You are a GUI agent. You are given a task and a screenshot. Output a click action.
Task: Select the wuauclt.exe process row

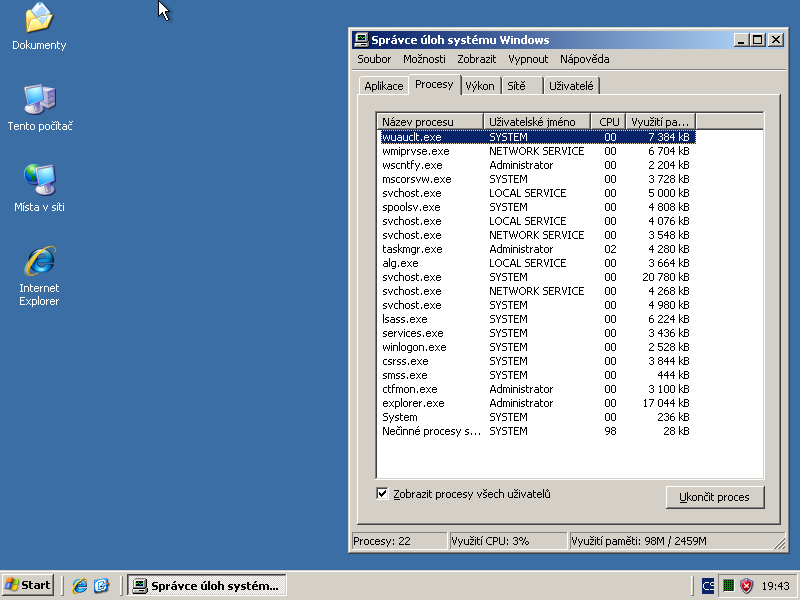(538, 137)
